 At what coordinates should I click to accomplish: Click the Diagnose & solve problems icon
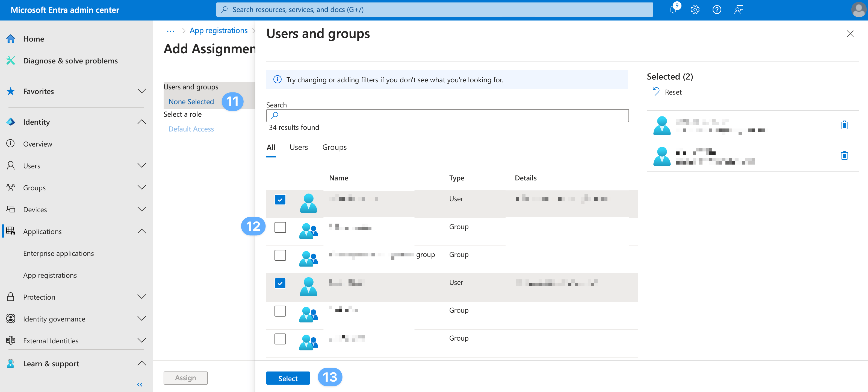10,61
